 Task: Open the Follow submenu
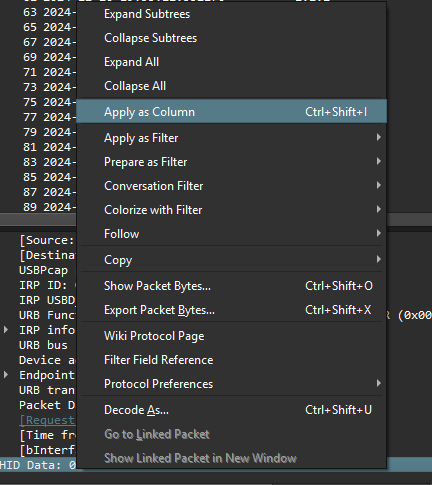231,234
